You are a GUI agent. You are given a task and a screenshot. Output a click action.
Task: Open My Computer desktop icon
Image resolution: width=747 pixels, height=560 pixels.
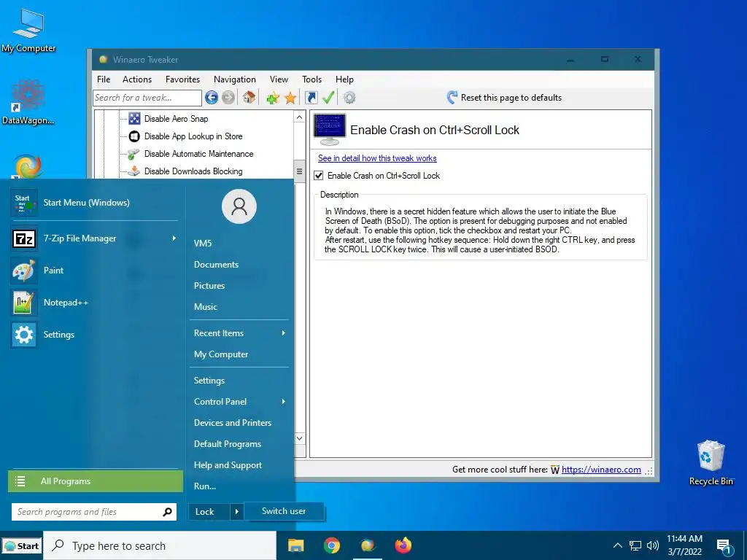tap(28, 31)
